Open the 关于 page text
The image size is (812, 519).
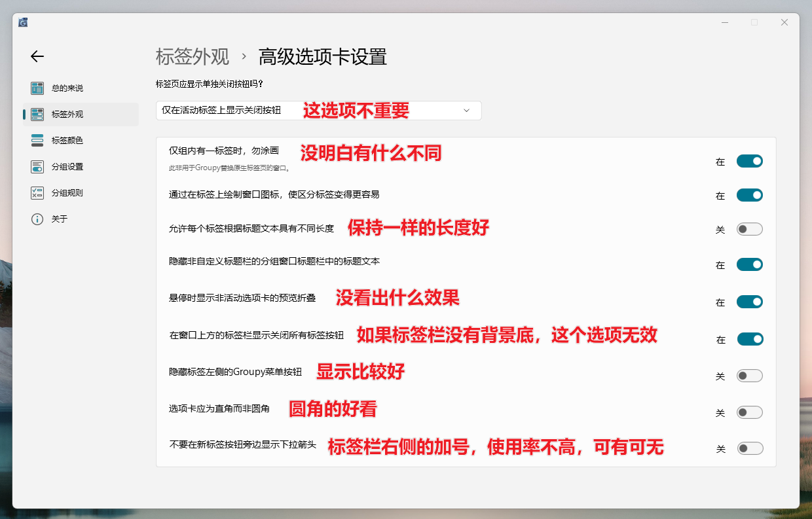click(60, 219)
